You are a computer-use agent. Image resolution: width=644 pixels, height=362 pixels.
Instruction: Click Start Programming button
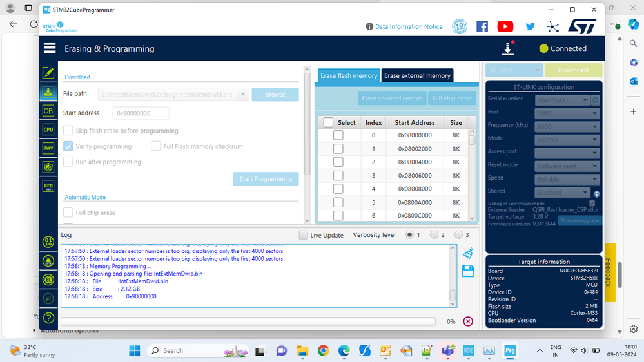266,179
